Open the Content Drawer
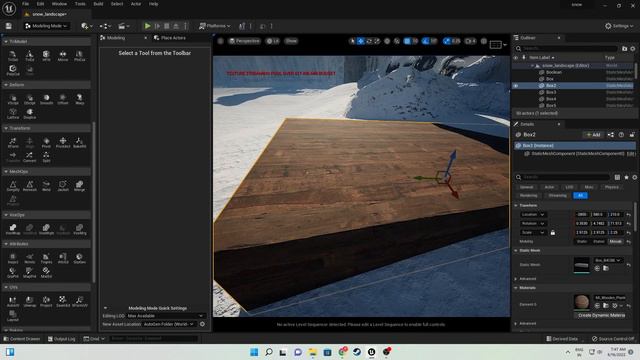 point(22,339)
